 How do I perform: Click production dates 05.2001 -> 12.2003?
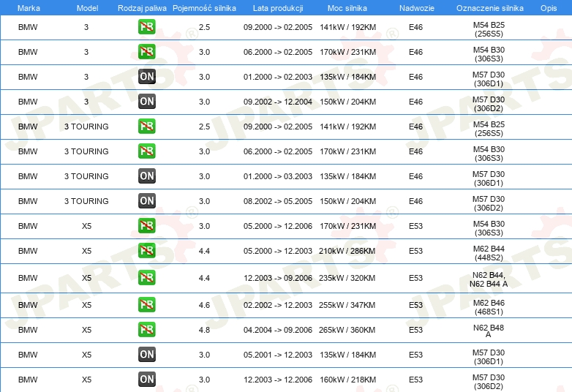point(278,354)
